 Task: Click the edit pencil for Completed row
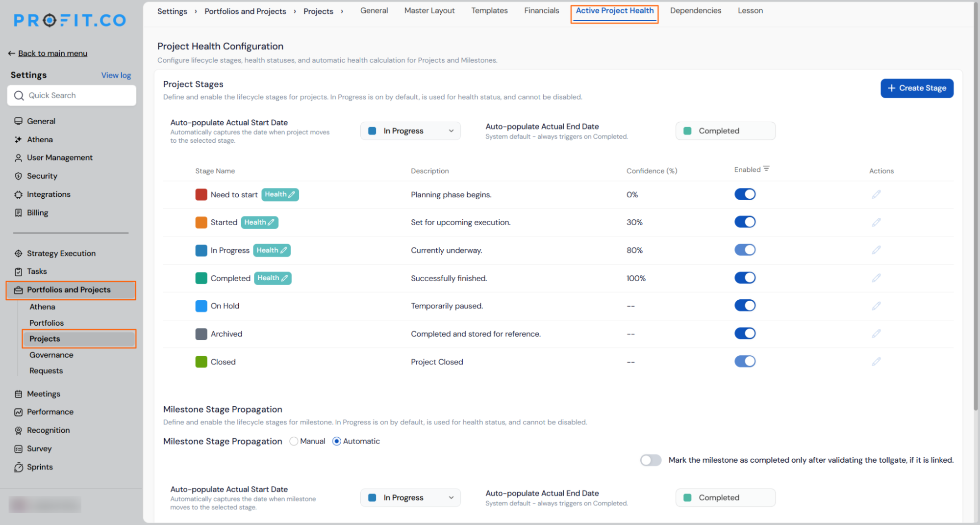(876, 278)
